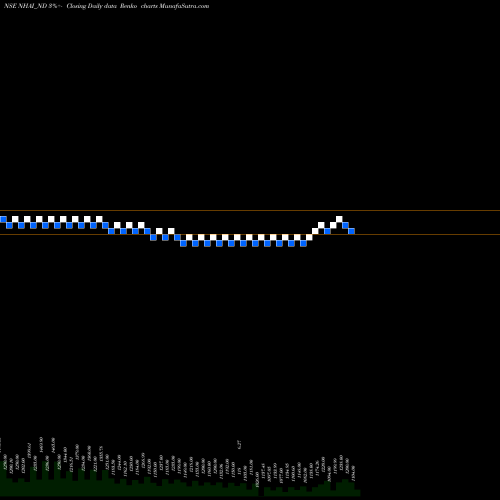Click the lower orange horizontal level line
500x500 pixels.
[x=250, y=235]
